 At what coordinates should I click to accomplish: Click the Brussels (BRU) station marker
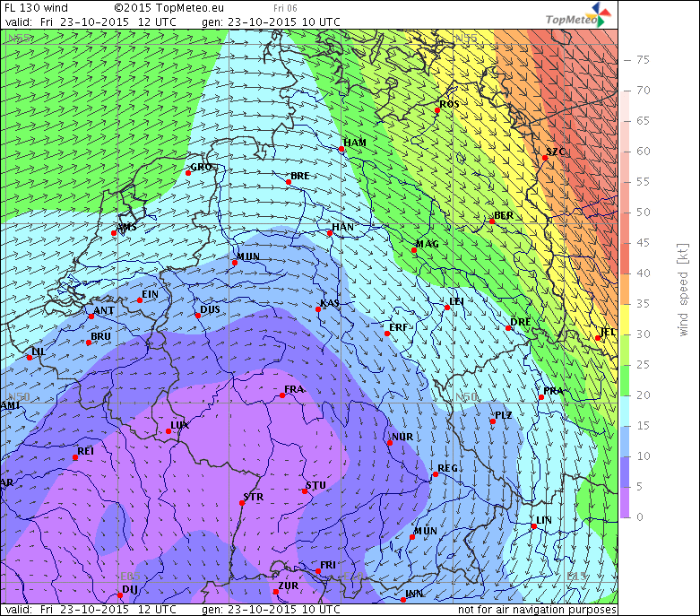(89, 343)
